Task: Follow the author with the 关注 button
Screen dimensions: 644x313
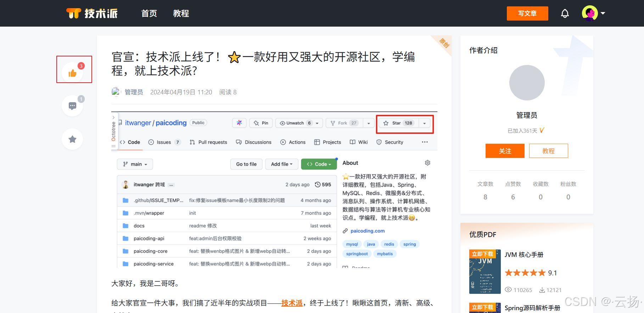Action: click(x=505, y=151)
